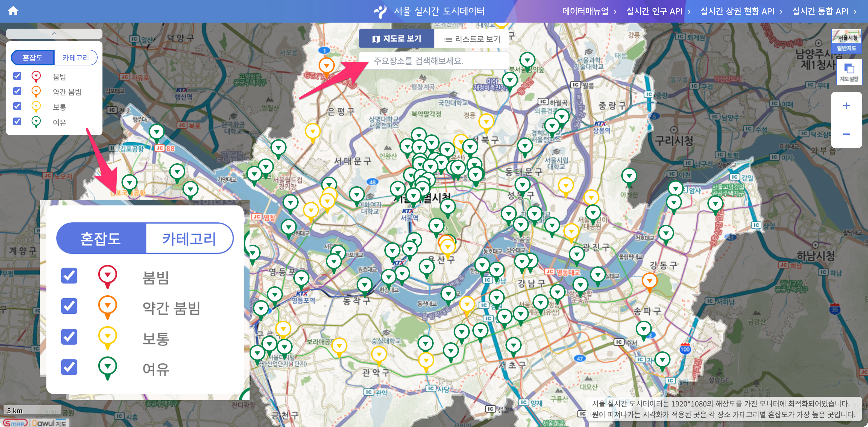Click the 지도로 보기 map view button

396,39
